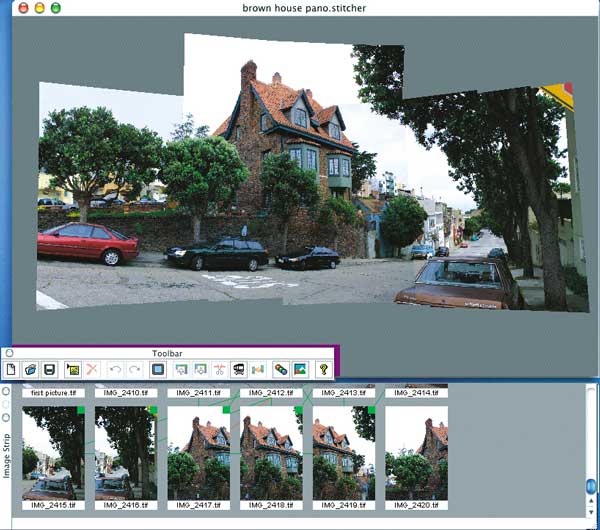Click the Image Strip scroll up arrow
This screenshot has width=600, height=530.
click(591, 501)
